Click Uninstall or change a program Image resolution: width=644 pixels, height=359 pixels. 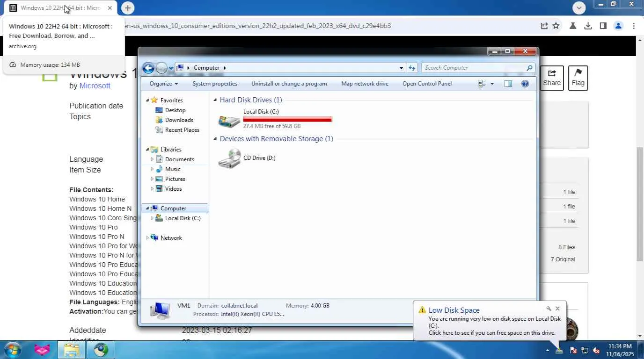(289, 84)
